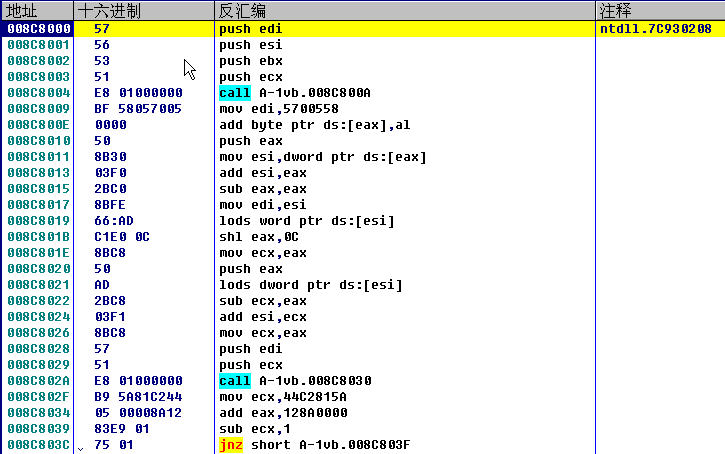The width and height of the screenshot is (725, 454).
Task: Click instruction sub eax,eax
Action: click(x=263, y=189)
